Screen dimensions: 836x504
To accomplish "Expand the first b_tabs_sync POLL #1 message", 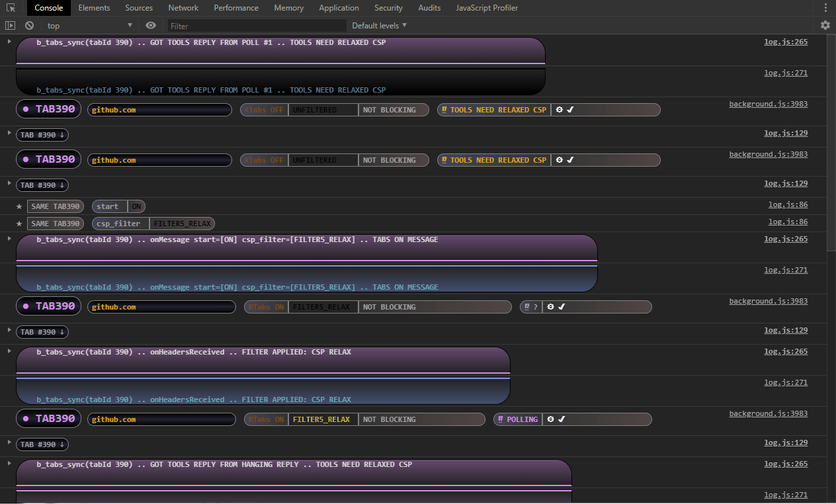I will (9, 42).
